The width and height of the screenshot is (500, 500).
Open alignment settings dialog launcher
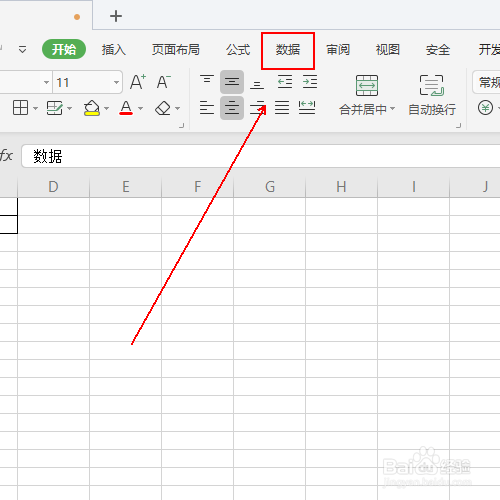coord(459,126)
